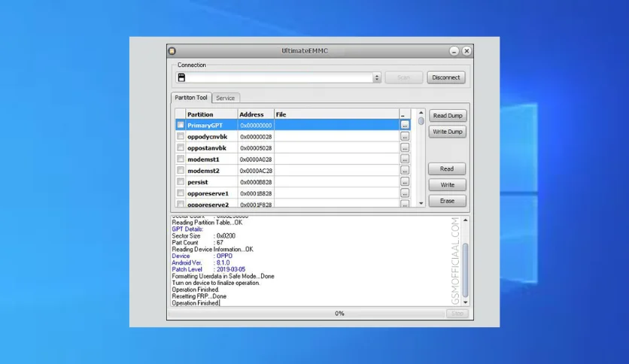Screen dimensions: 629x364
Task: Check the oppostanvbk partition checkbox
Action: pyautogui.click(x=181, y=147)
